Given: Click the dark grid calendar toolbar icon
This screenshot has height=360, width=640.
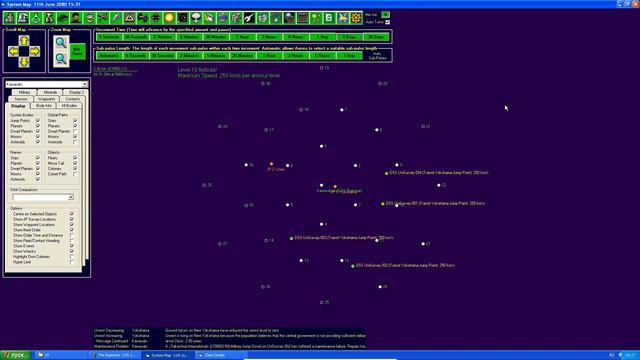Looking at the screenshot, I should click(302, 18).
